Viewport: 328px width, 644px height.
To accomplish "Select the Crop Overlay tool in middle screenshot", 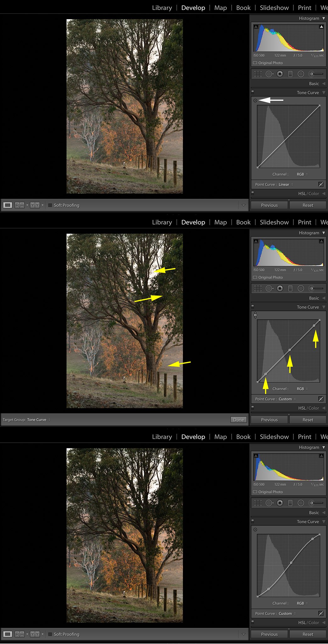I will (x=258, y=288).
